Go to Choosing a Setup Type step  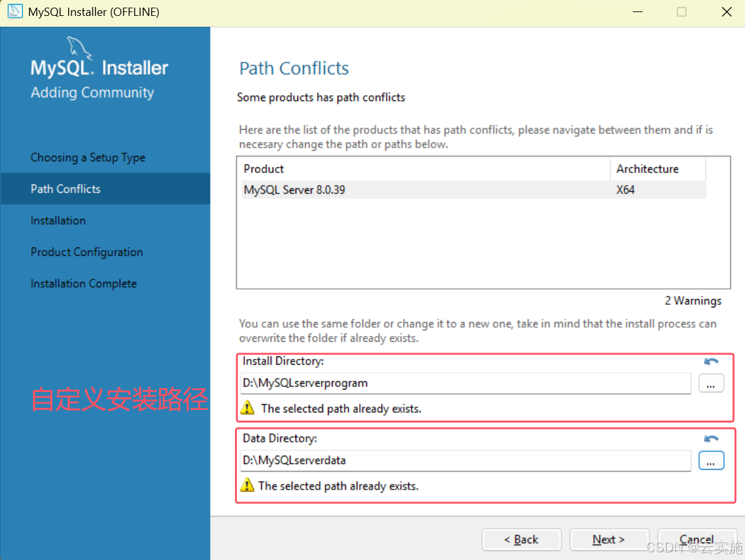tap(88, 157)
